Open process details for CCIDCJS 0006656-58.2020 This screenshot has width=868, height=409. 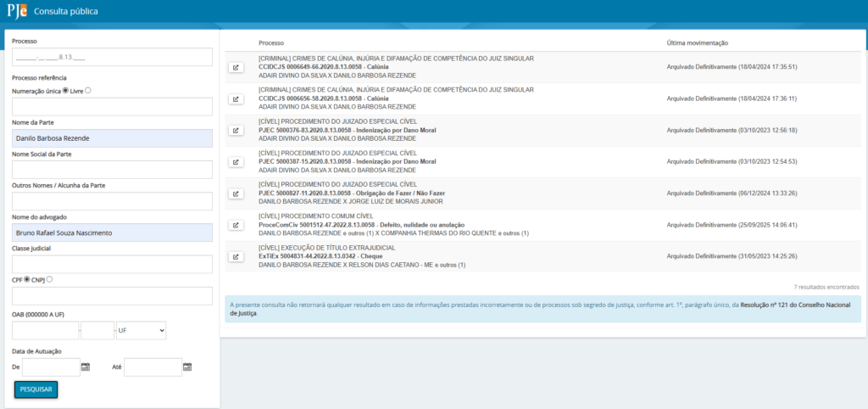[236, 98]
